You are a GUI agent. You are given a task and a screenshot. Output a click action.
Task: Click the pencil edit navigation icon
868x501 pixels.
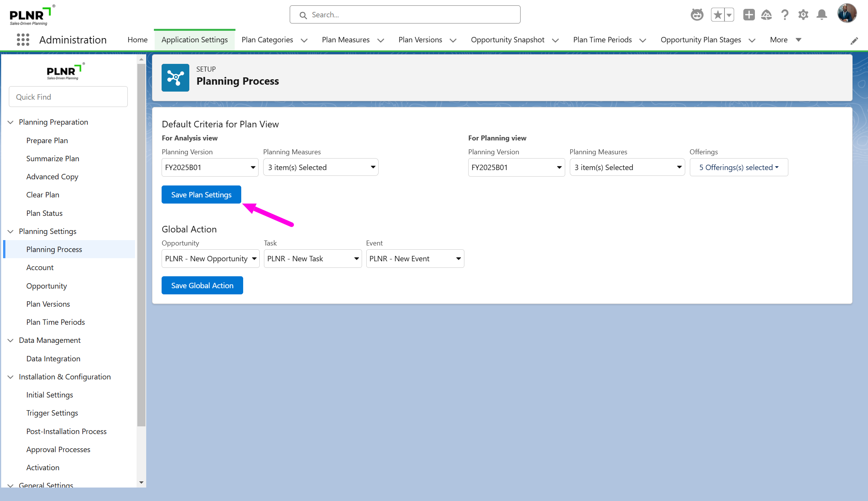pyautogui.click(x=854, y=41)
